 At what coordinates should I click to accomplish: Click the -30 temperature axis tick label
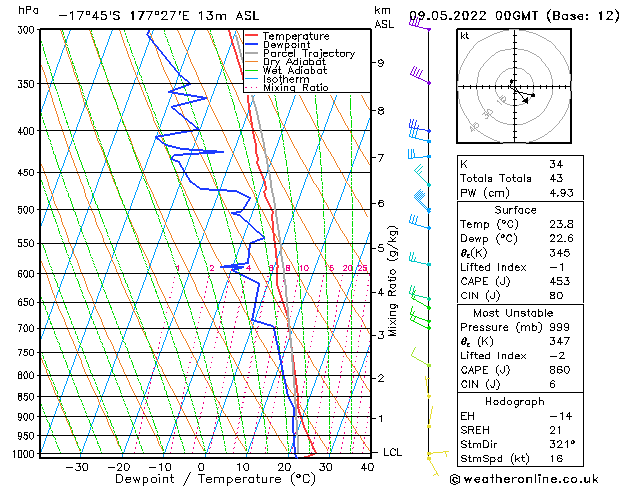77,467
